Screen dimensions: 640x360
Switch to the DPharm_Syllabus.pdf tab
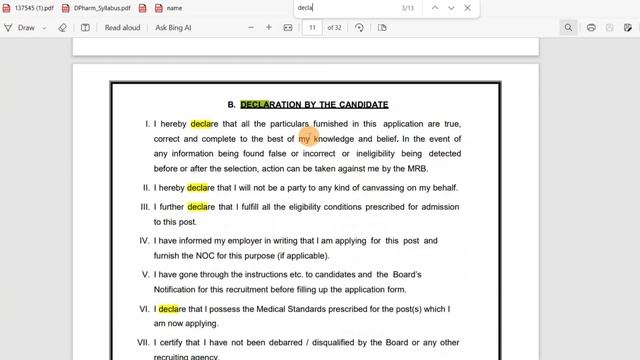pyautogui.click(x=96, y=8)
